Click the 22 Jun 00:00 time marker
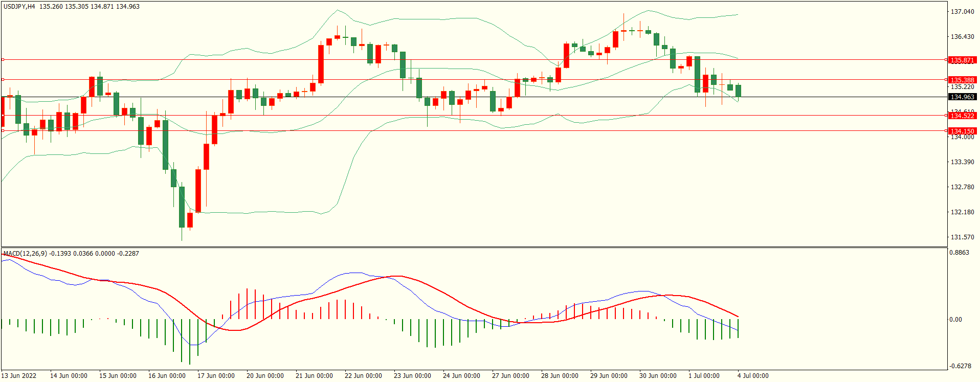 [x=363, y=376]
